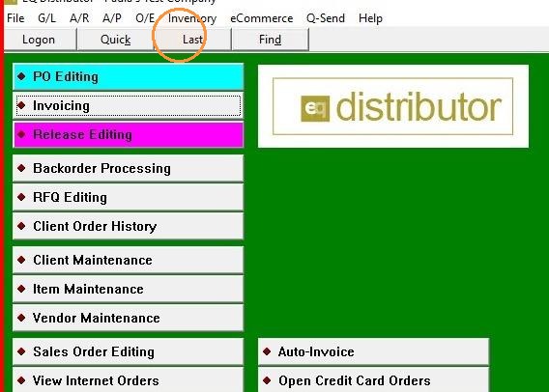Open Client Maintenance

[x=129, y=260]
